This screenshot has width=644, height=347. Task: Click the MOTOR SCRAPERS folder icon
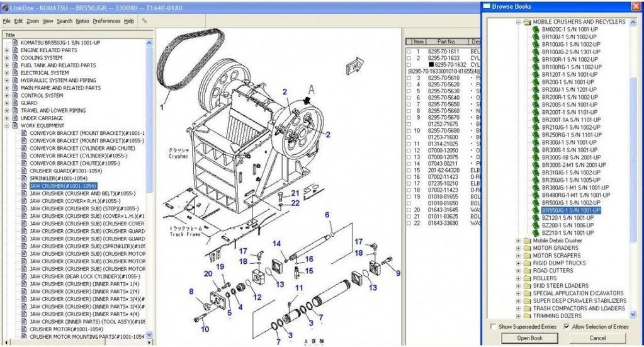528,256
